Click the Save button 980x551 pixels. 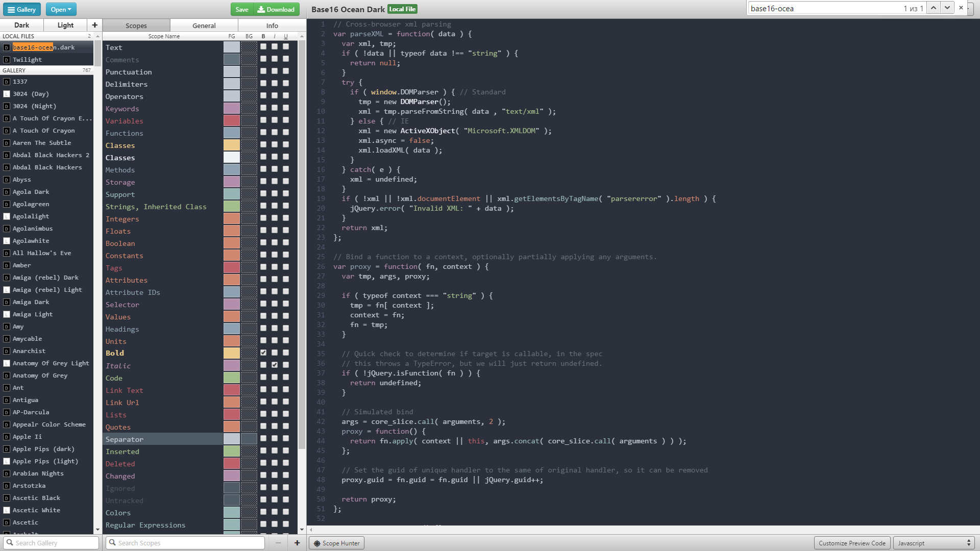point(242,9)
